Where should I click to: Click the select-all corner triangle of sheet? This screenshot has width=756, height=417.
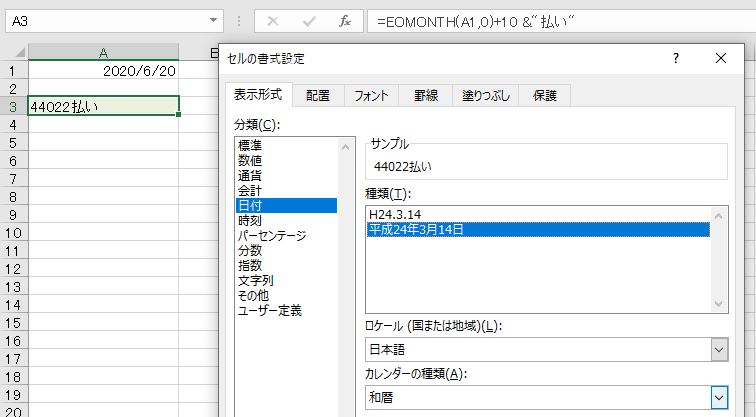(19, 52)
